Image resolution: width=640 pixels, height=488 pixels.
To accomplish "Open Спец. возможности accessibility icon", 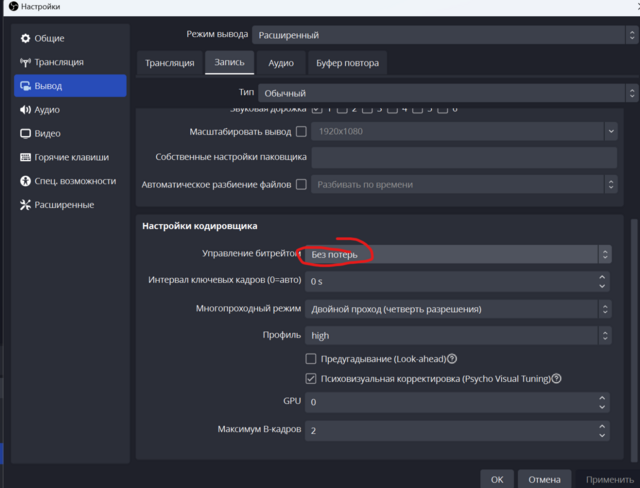I will click(25, 181).
